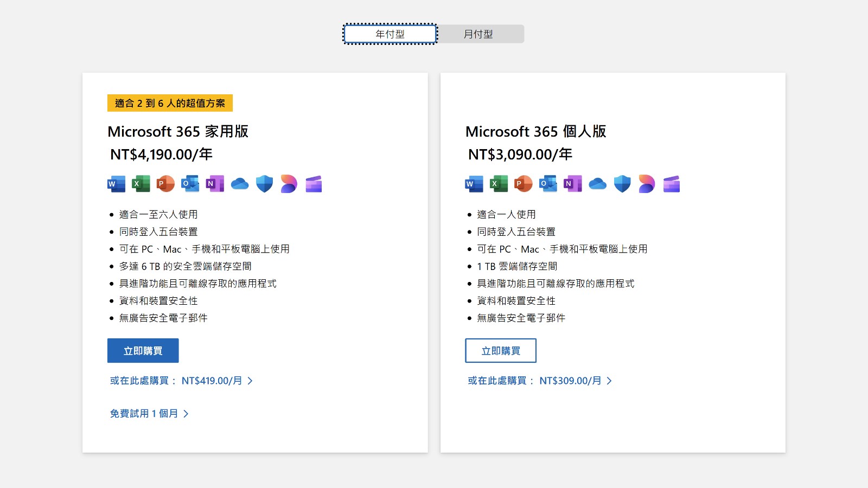This screenshot has width=868, height=488.
Task: Click Clipchamp icon in 個人版 card
Action: [x=672, y=184]
